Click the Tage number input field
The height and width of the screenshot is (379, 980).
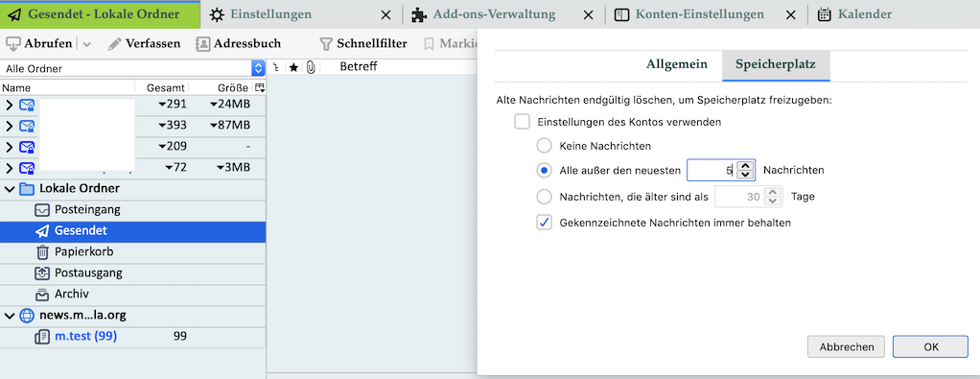point(739,197)
